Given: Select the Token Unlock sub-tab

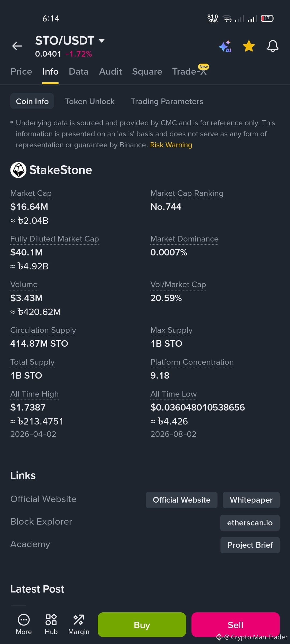Looking at the screenshot, I should [90, 101].
